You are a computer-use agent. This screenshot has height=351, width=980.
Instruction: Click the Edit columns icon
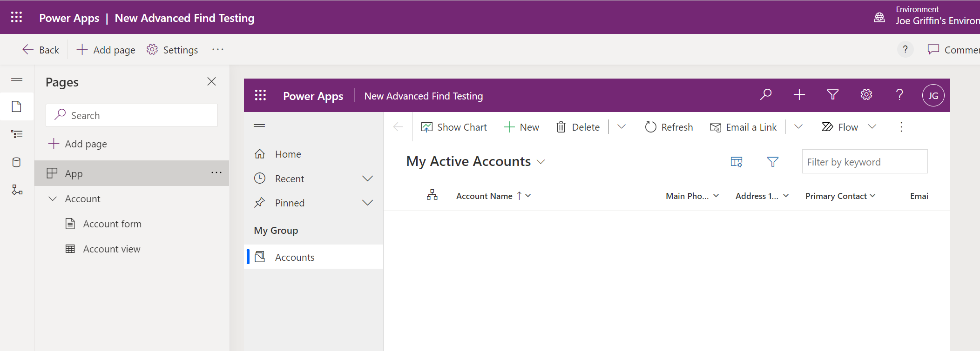click(737, 162)
